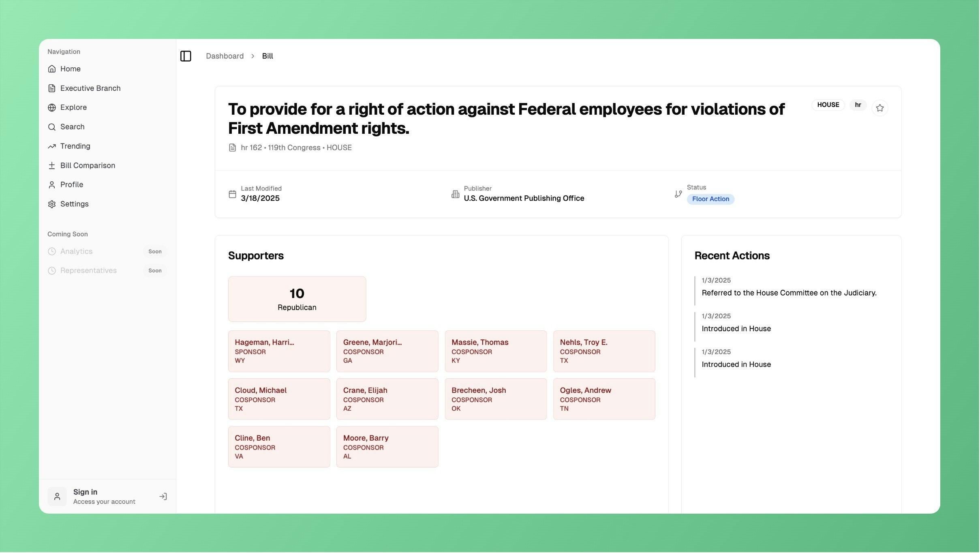
Task: Click the Executive Branch document icon
Action: pos(52,88)
